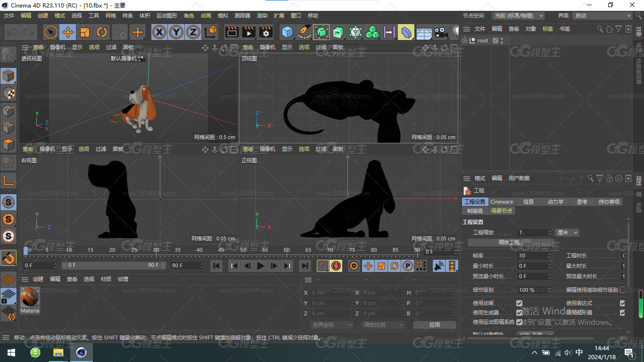Viewport: 644px width, 362px height.
Task: Go to start of timeline
Action: coord(216,266)
